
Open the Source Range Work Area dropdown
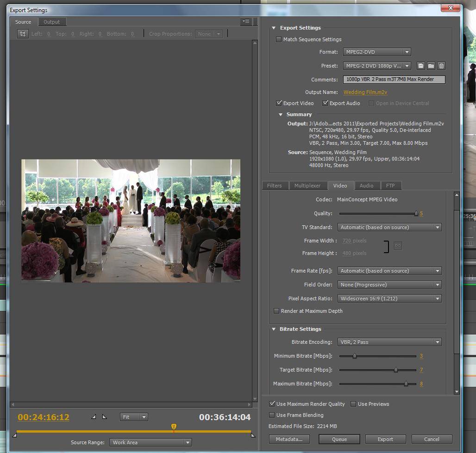click(150, 442)
